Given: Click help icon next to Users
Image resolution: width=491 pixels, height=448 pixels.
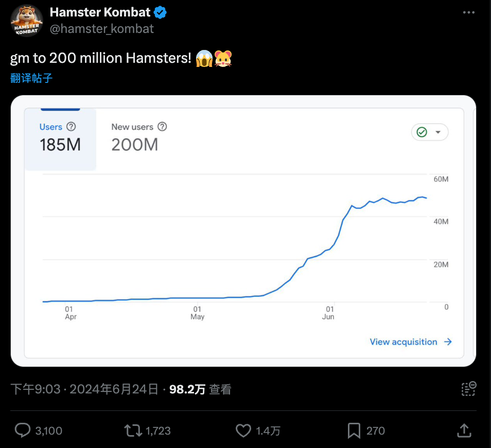Looking at the screenshot, I should coord(71,127).
